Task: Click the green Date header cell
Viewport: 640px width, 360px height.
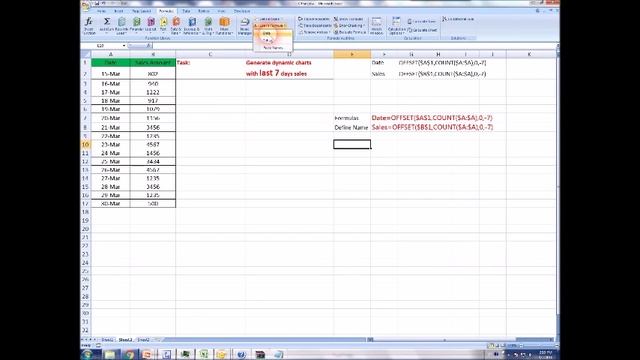Action: 111,62
